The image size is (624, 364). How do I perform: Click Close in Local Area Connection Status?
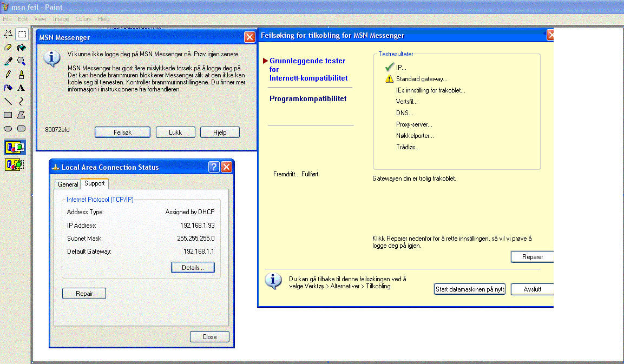[x=209, y=337]
